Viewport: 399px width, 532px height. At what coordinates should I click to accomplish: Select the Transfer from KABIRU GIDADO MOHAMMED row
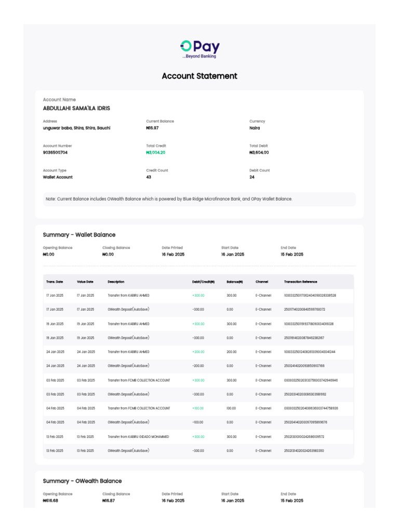click(138, 437)
